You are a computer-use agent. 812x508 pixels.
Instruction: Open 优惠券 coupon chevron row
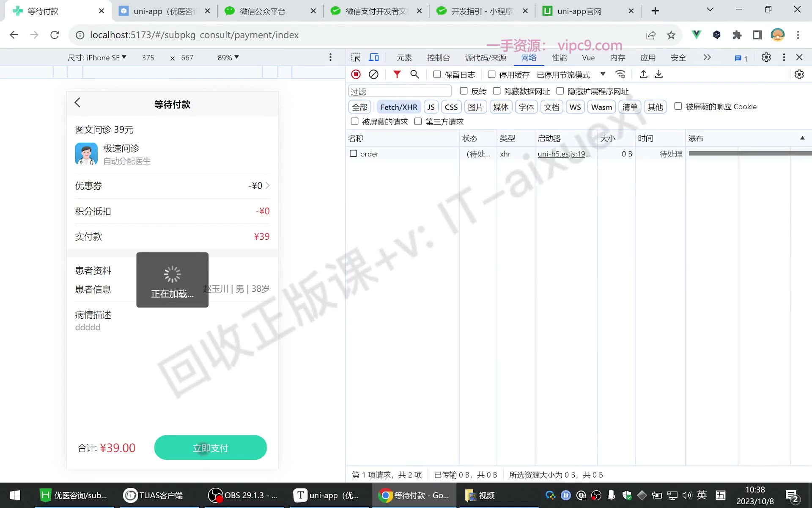pos(173,186)
